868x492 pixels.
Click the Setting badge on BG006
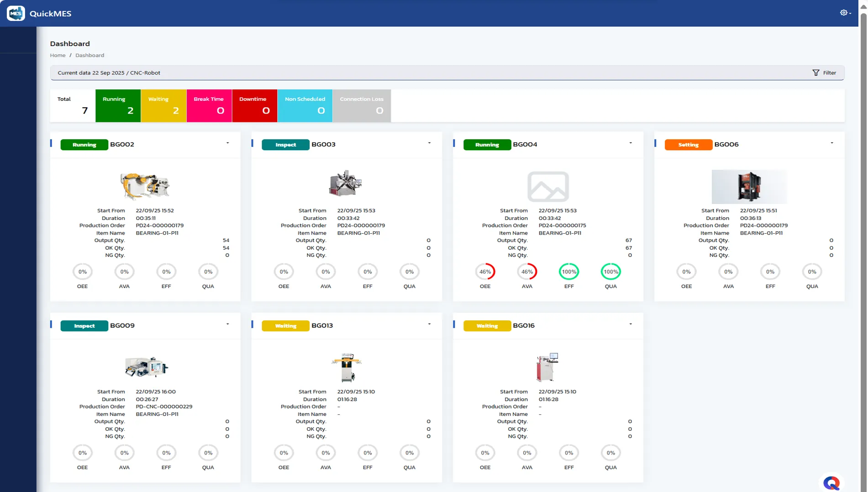688,145
